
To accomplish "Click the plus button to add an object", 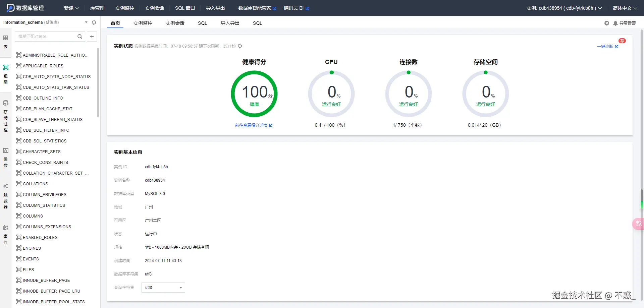I will coord(92,37).
